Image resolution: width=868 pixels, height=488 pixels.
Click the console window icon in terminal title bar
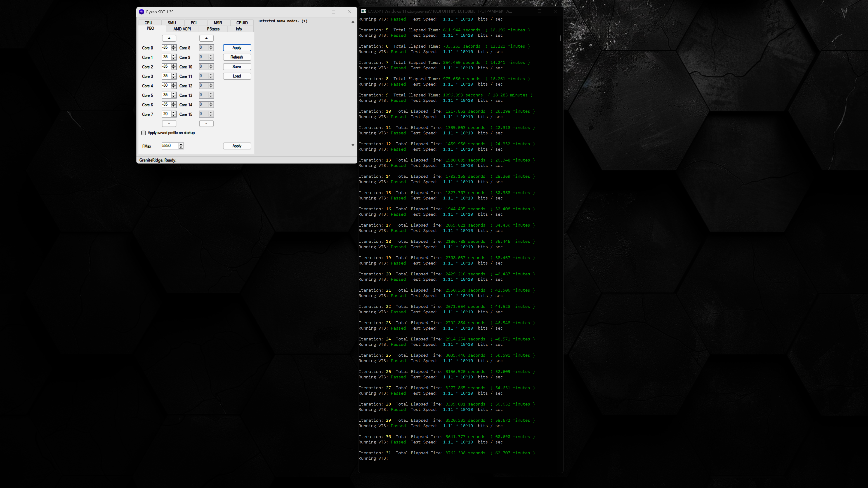click(363, 11)
